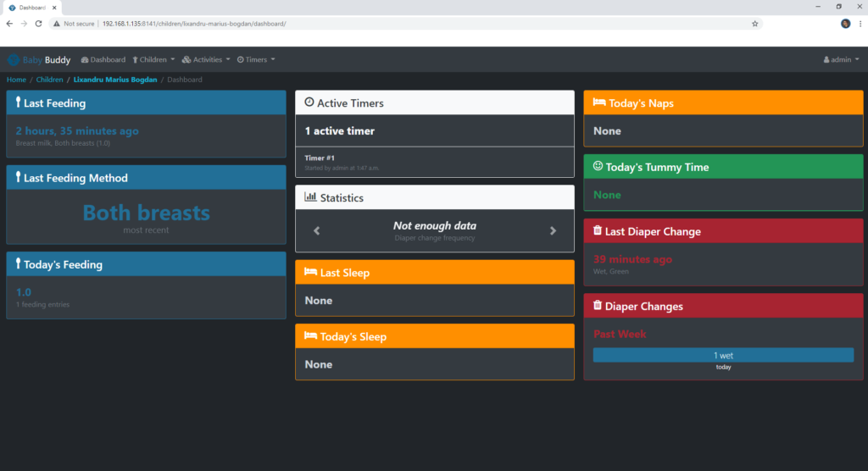
Task: Click the Chrome profile avatar icon
Action: (x=845, y=24)
